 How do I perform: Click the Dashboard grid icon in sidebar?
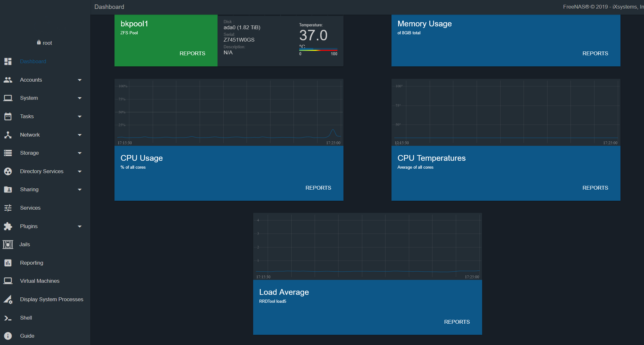[x=8, y=61]
